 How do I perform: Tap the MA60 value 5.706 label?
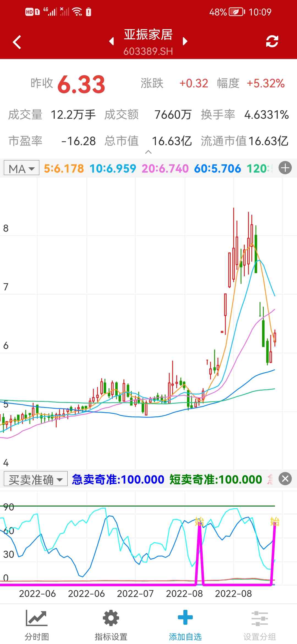click(218, 168)
